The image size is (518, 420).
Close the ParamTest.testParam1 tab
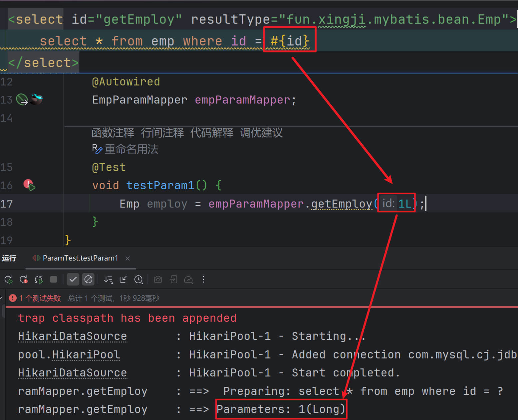tap(128, 258)
